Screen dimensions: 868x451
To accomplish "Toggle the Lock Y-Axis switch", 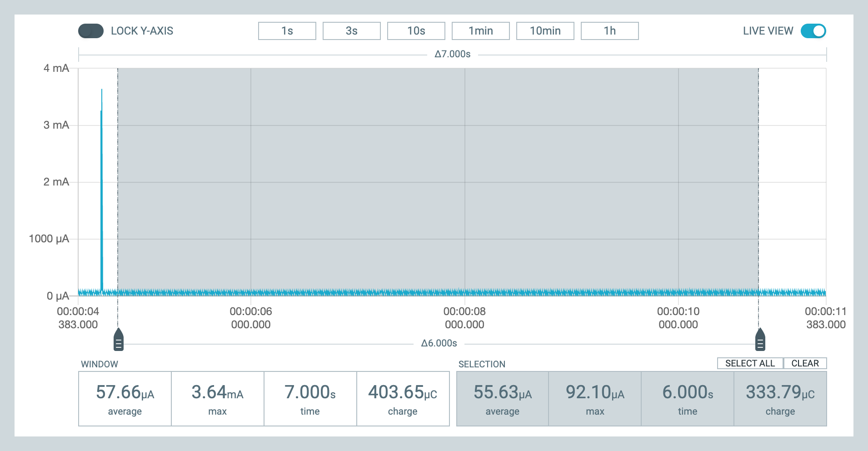I will click(91, 31).
